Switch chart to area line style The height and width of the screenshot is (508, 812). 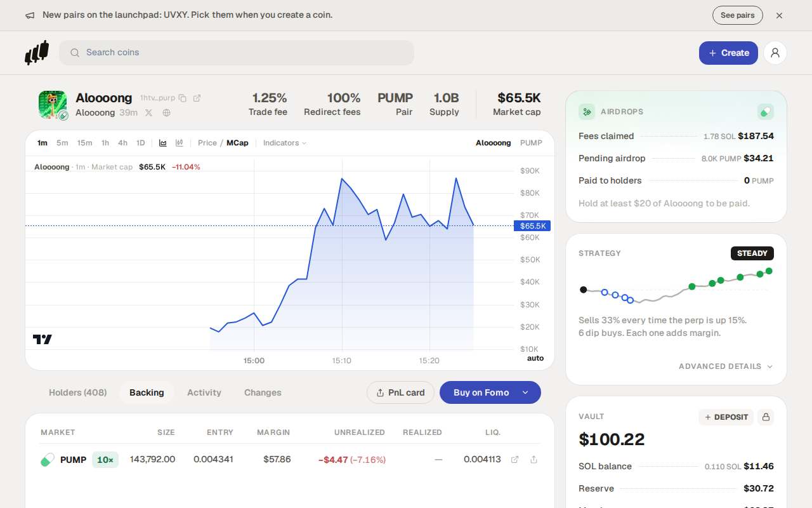click(x=163, y=143)
